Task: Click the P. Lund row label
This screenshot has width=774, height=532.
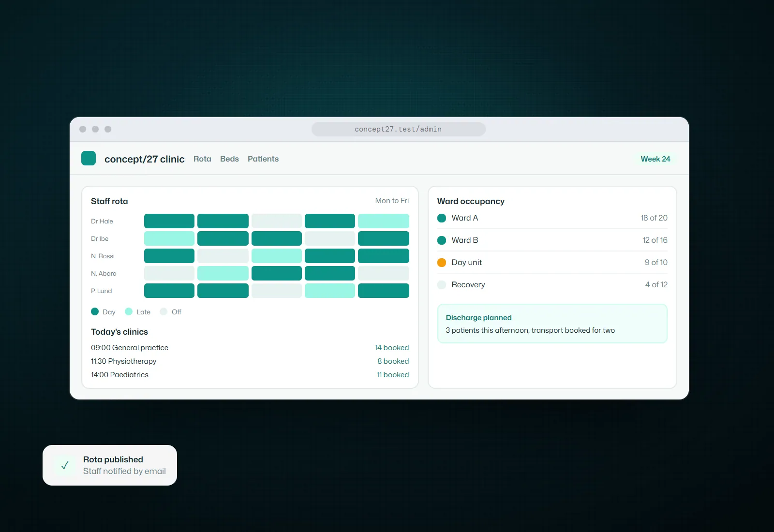Action: tap(102, 291)
